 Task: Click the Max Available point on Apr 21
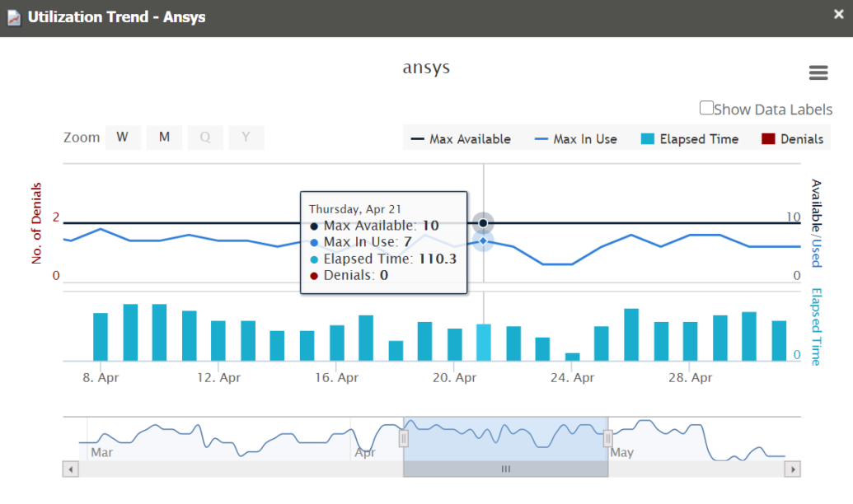pyautogui.click(x=483, y=223)
